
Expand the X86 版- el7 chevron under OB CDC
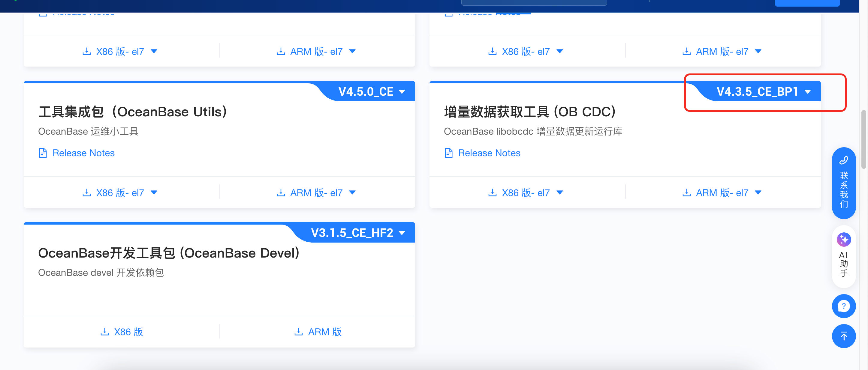tap(560, 192)
